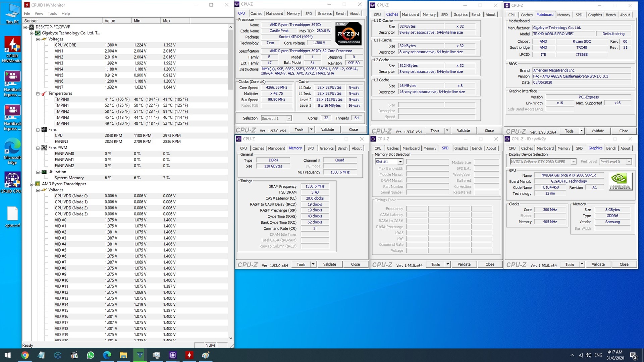Screen dimensions: 644x362
Task: Switch to Mainboard tab in Memory window
Action: click(276, 148)
